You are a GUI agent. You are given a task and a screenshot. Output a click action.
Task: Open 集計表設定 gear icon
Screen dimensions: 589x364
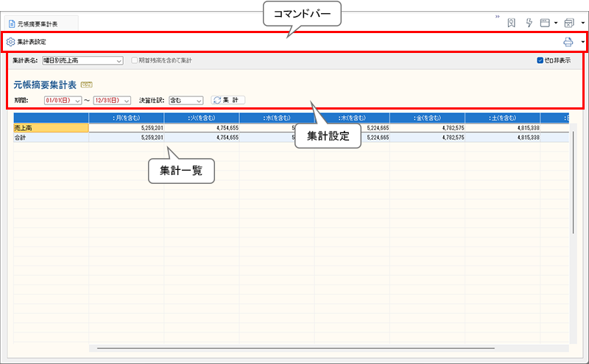[x=10, y=42]
